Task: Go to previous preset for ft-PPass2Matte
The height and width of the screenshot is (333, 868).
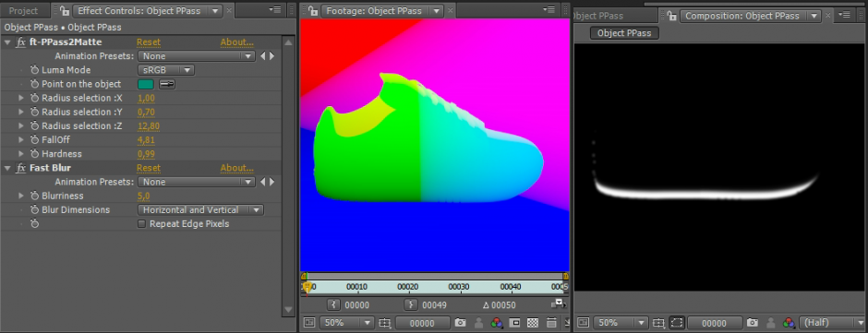Action: 263,56
